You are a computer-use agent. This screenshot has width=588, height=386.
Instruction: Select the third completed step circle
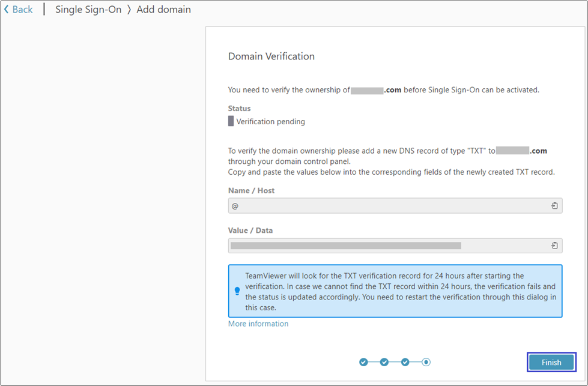click(405, 362)
